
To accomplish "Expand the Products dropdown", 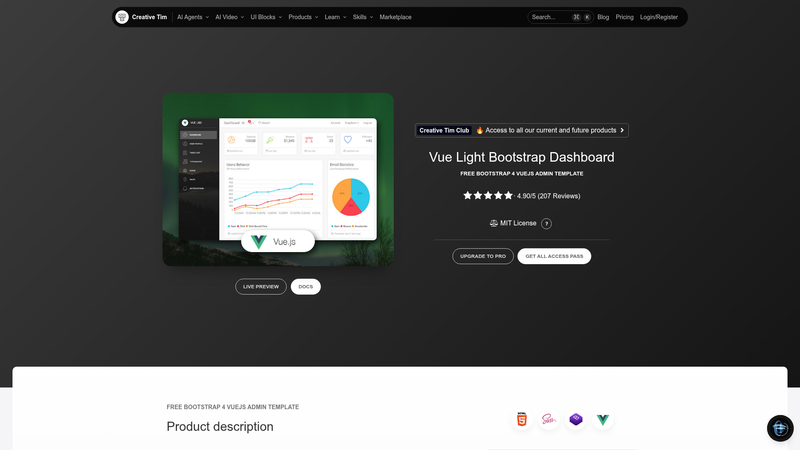I will click(x=303, y=17).
